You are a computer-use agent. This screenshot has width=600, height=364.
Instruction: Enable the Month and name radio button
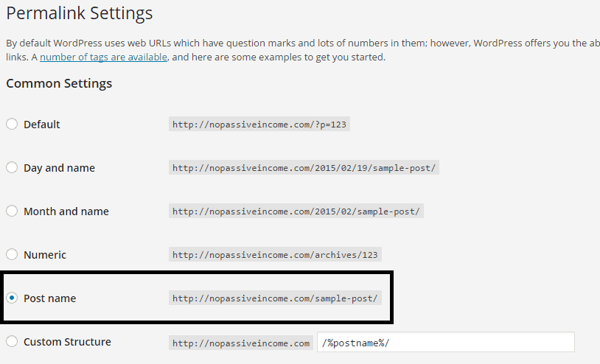click(12, 211)
